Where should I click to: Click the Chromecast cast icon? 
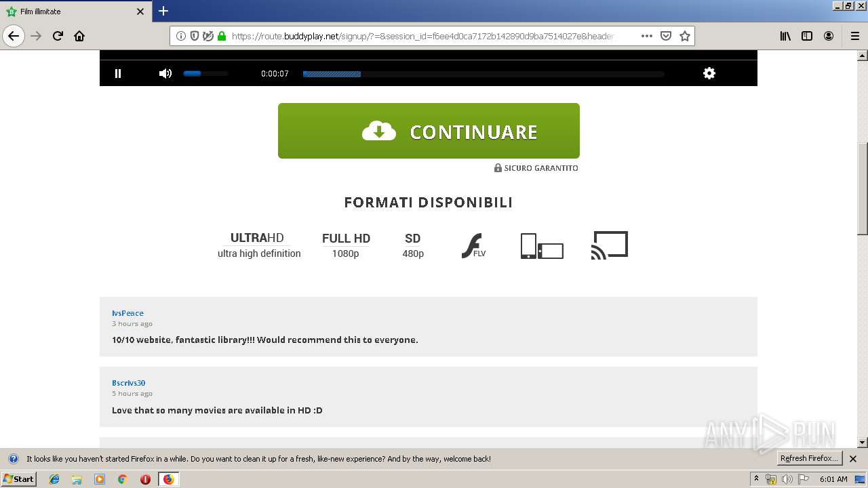pyautogui.click(x=610, y=245)
